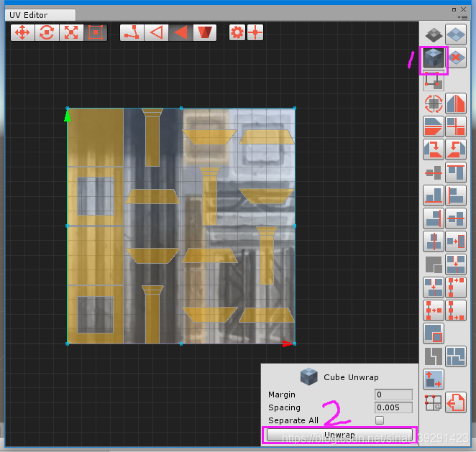Maximize the UV Editor window
The height and width of the screenshot is (452, 476).
[x=454, y=10]
